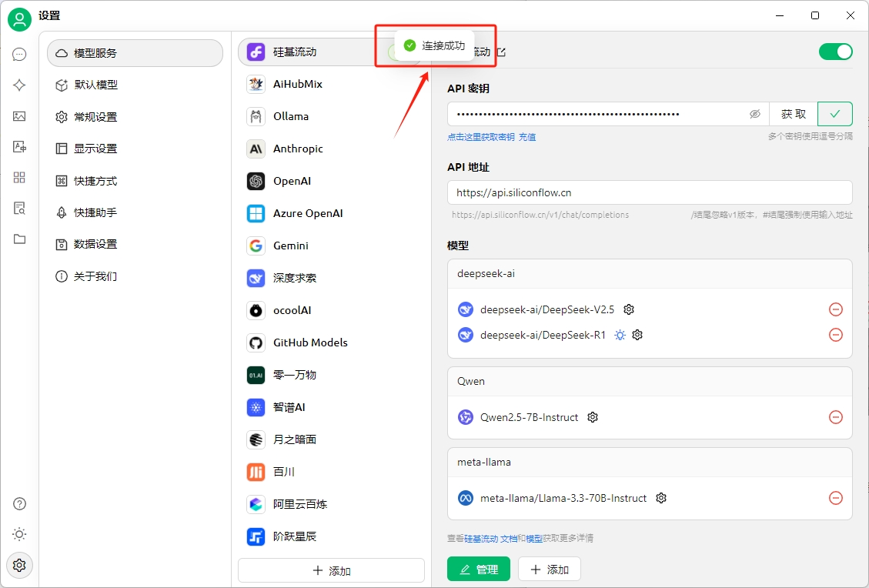Open the 硅基流动 文档 link
Viewport: 869px width, 588px height.
click(490, 538)
